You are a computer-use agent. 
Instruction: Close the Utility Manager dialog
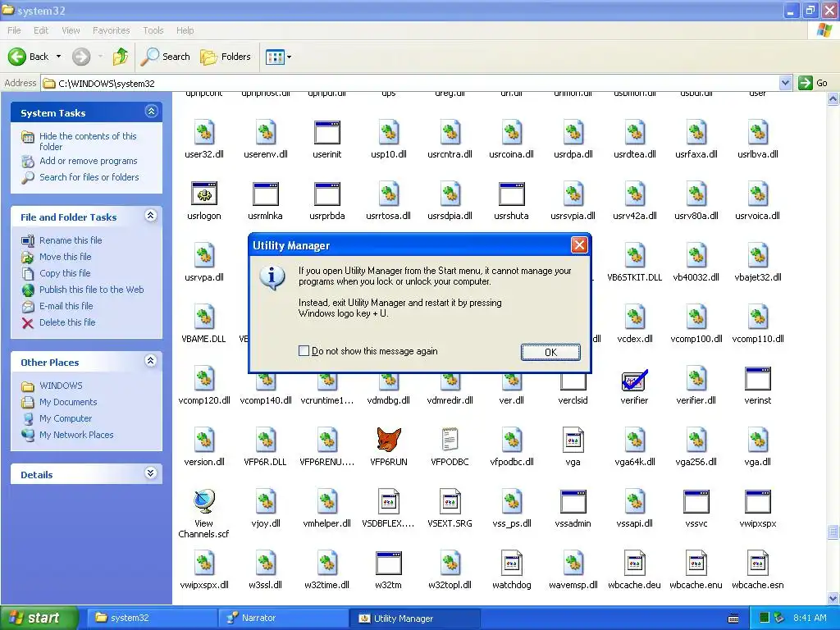pyautogui.click(x=579, y=245)
